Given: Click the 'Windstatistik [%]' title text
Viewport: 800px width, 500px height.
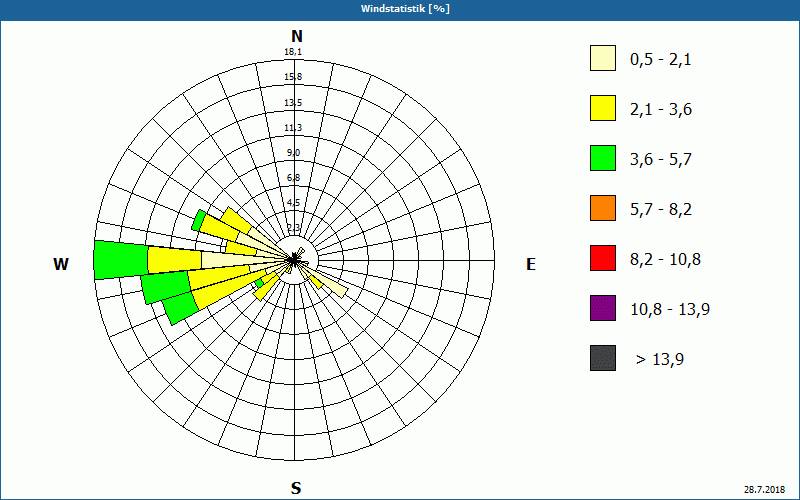Looking at the screenshot, I should coord(405,9).
